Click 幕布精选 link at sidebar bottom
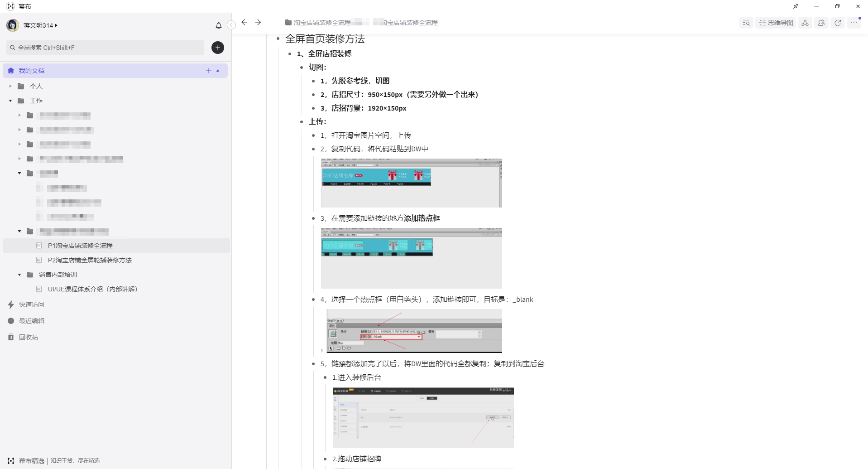Image resolution: width=868 pixels, height=469 pixels. [x=32, y=460]
